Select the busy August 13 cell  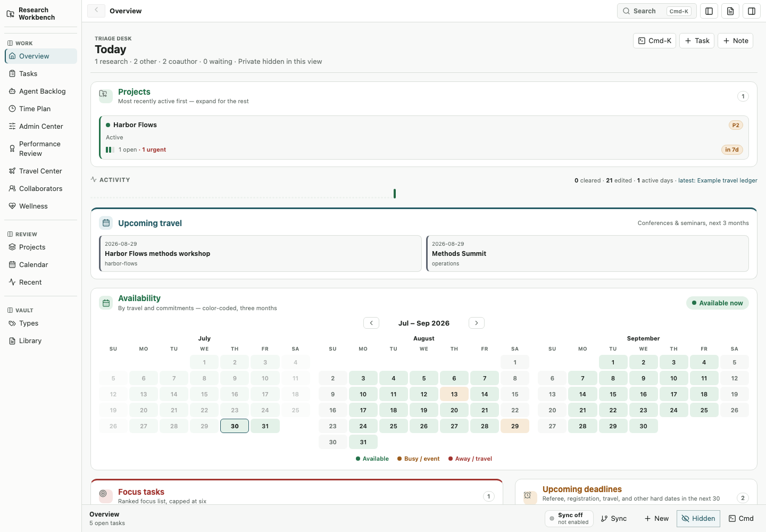click(x=454, y=394)
